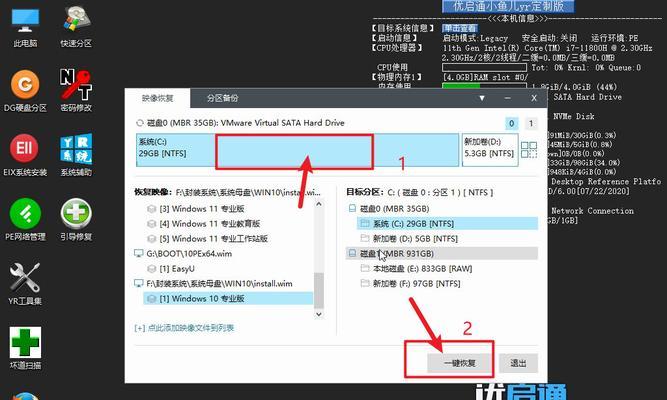
Task: Open PE网络管理 desktop icon
Action: pos(25,220)
